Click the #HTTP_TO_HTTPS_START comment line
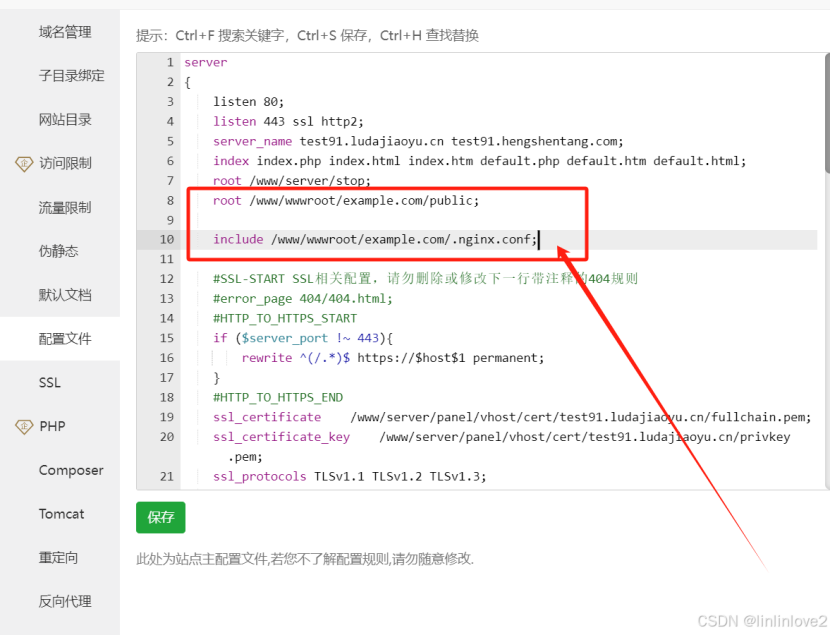The width and height of the screenshot is (830, 635). [x=285, y=319]
